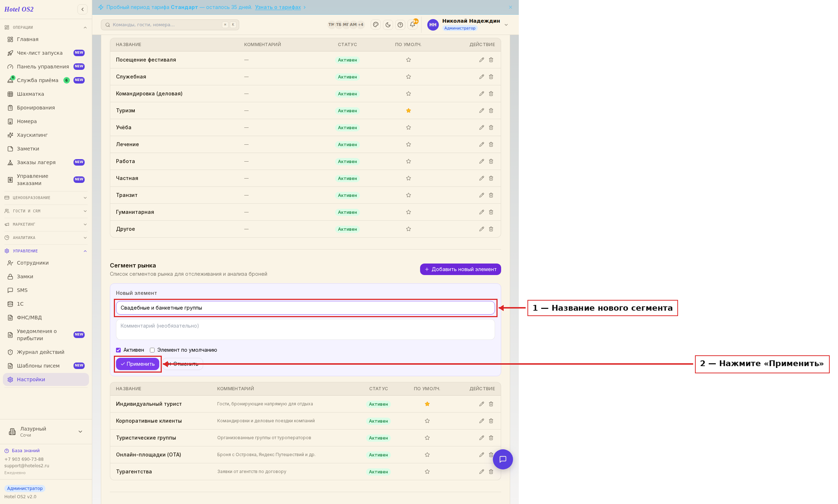The height and width of the screenshot is (504, 838).
Task: Open notifications bell icon
Action: click(x=413, y=25)
